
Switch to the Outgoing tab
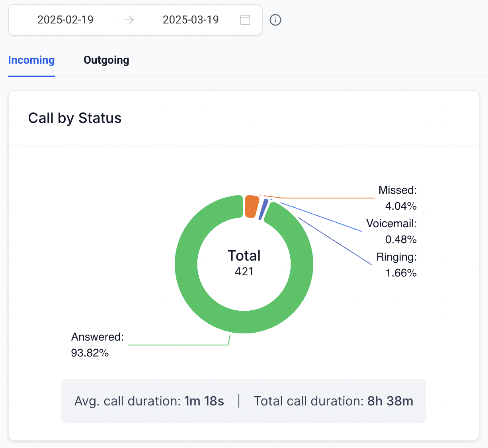click(106, 60)
